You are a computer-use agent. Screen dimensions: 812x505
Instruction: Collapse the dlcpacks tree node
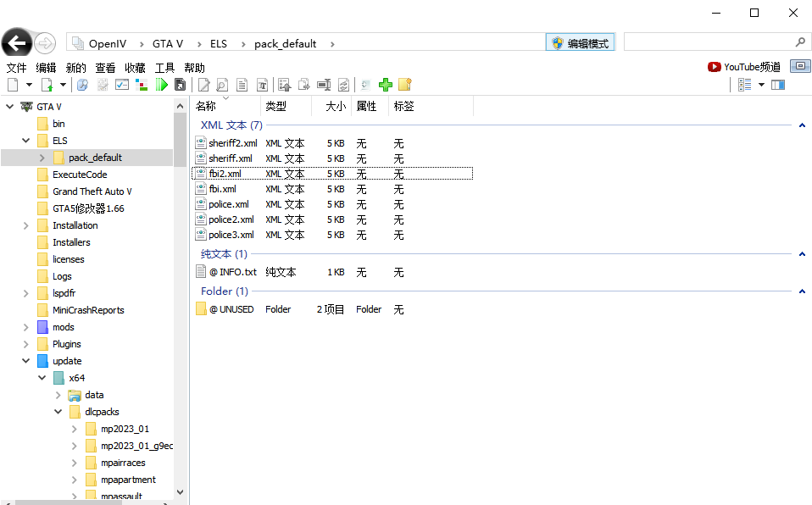(x=58, y=412)
